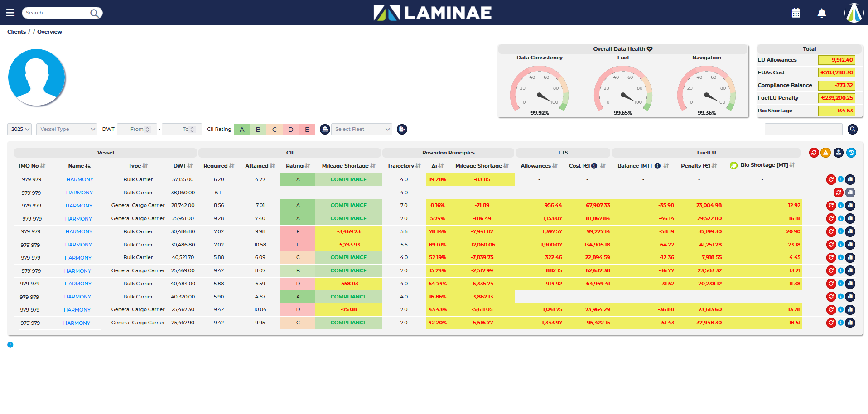Toggle CII Rating filter C
868x414 pixels.
pyautogui.click(x=275, y=130)
